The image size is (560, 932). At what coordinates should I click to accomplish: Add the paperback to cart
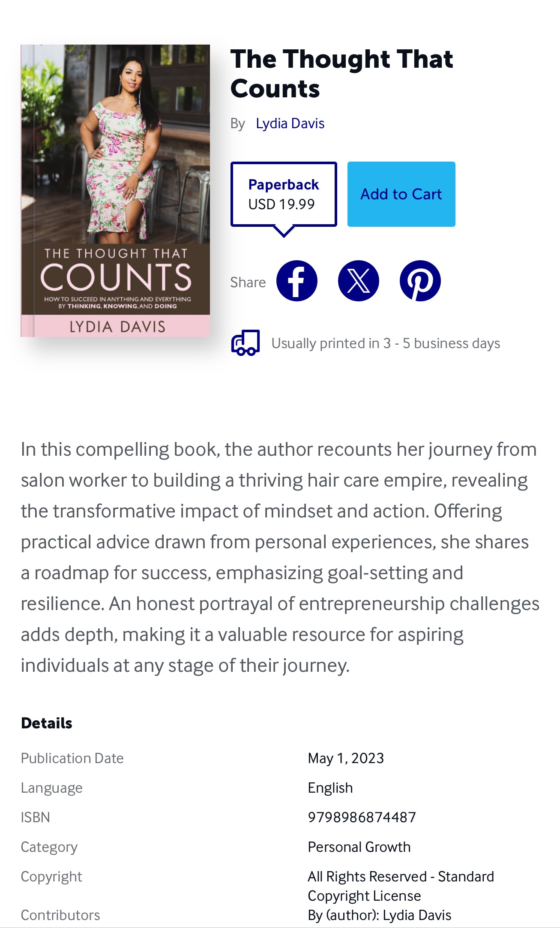[401, 194]
